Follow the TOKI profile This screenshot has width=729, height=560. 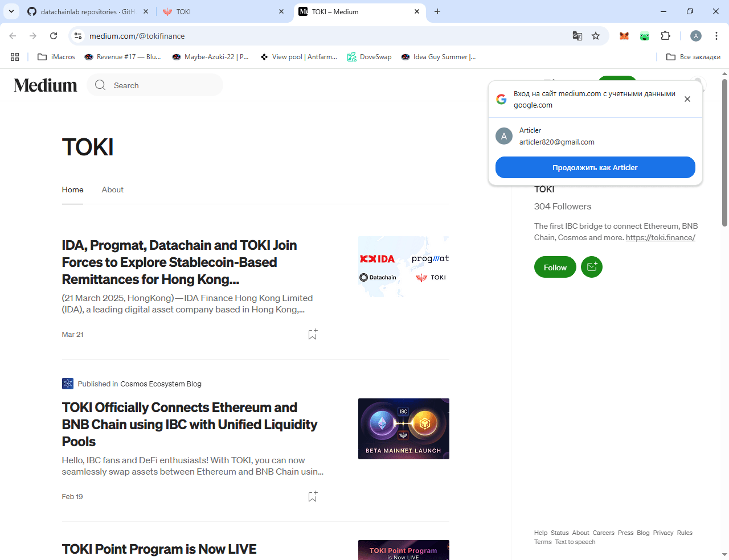click(555, 267)
